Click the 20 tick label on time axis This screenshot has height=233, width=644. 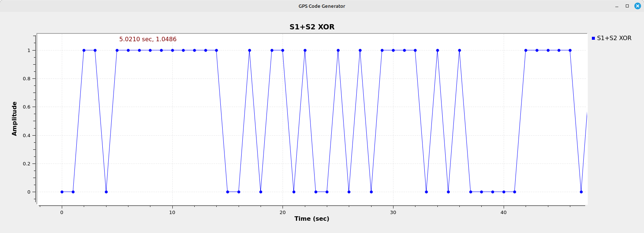(283, 213)
